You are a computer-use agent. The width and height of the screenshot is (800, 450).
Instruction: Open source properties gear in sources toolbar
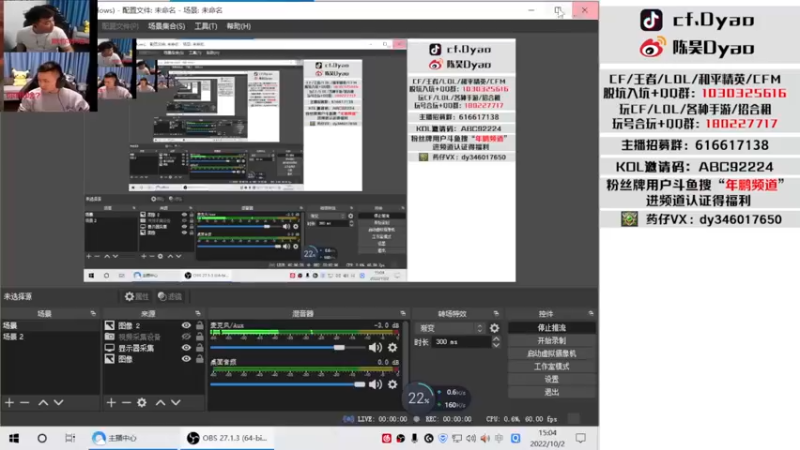pos(142,403)
